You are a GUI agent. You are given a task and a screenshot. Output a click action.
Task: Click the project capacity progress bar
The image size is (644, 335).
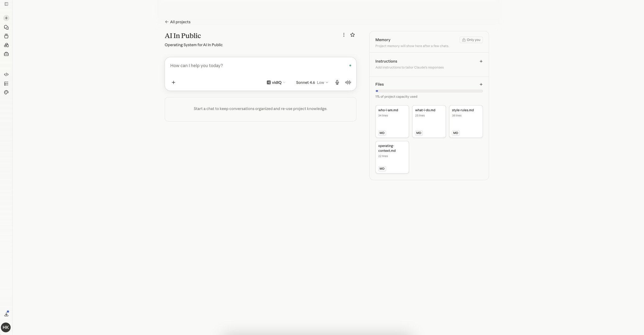[x=429, y=91]
